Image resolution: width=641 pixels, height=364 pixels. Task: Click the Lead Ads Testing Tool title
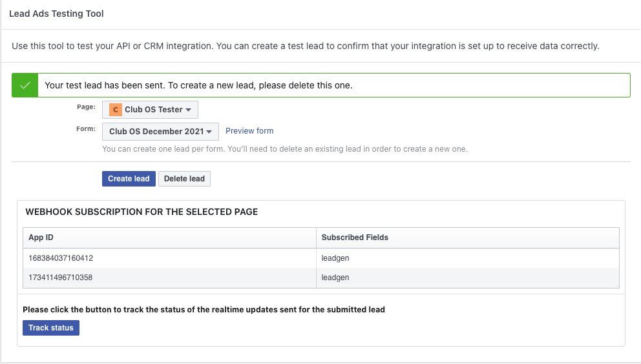click(56, 14)
